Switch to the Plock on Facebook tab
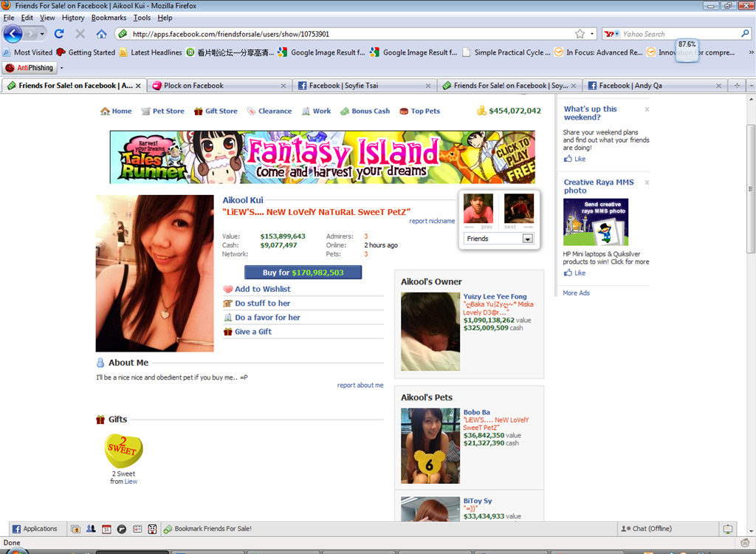The width and height of the screenshot is (756, 554). pos(219,86)
